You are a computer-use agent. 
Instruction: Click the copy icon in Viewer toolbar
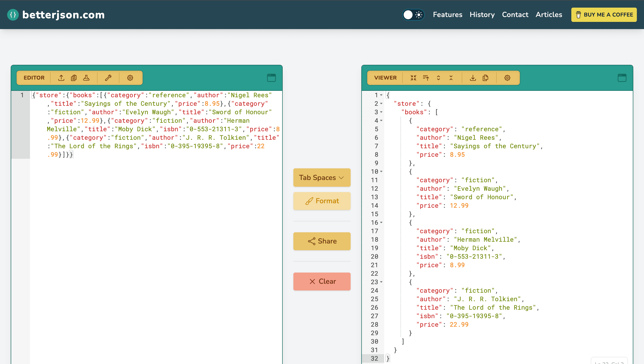pyautogui.click(x=485, y=78)
